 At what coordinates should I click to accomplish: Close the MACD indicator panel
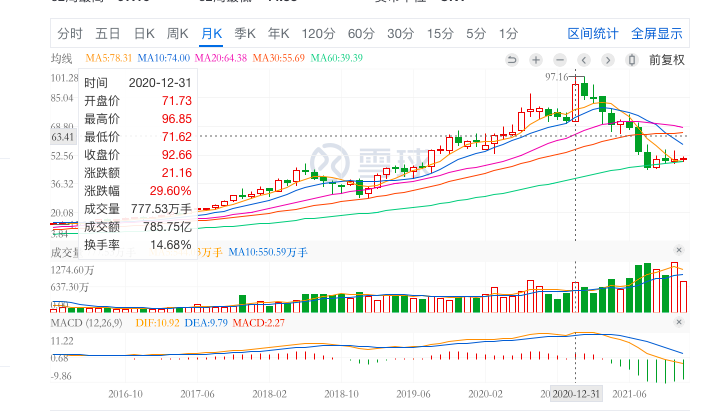pos(679,322)
